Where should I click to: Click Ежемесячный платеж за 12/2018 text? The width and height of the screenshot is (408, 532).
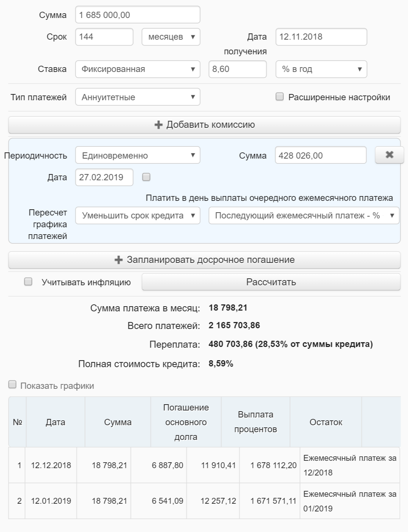coord(350,465)
